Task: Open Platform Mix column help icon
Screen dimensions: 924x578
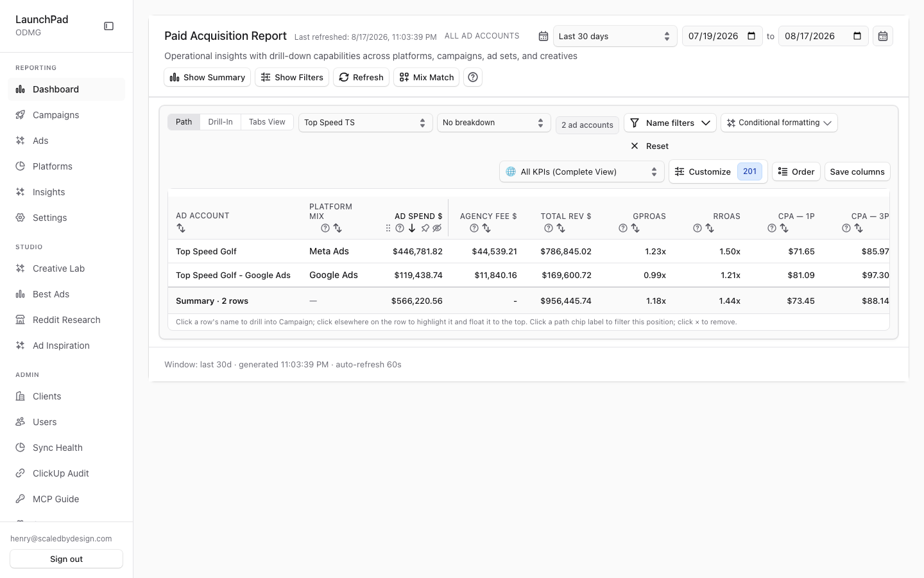Action: 325,228
